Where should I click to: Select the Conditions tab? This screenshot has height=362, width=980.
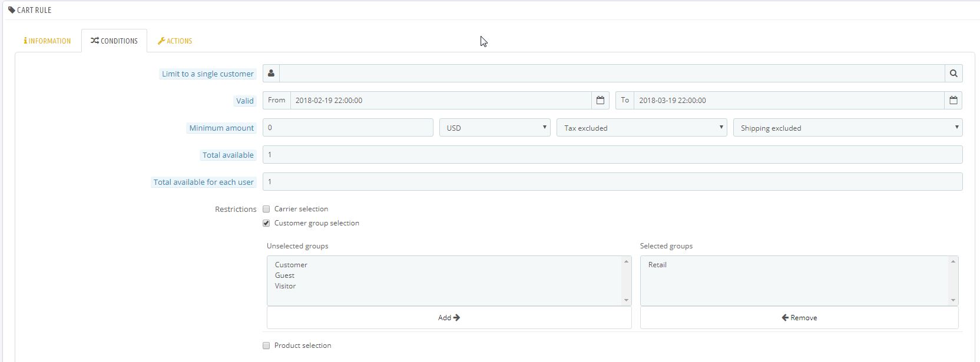pyautogui.click(x=114, y=41)
